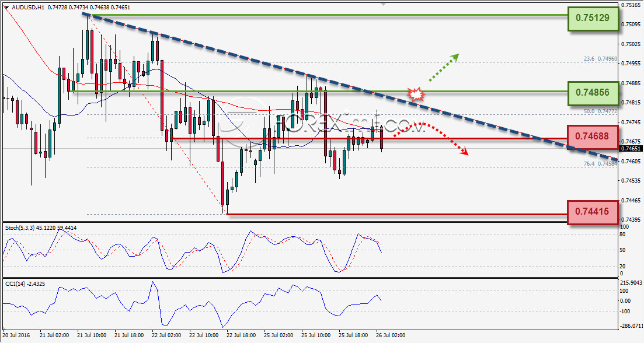
Task: Click the chart shift marker on the top edge
Action: [383, 4]
